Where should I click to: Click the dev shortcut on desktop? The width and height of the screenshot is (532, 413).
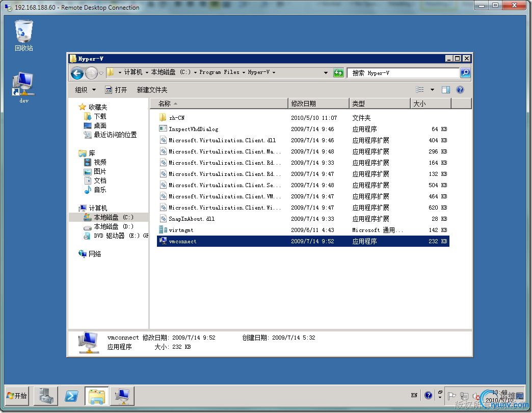24,88
